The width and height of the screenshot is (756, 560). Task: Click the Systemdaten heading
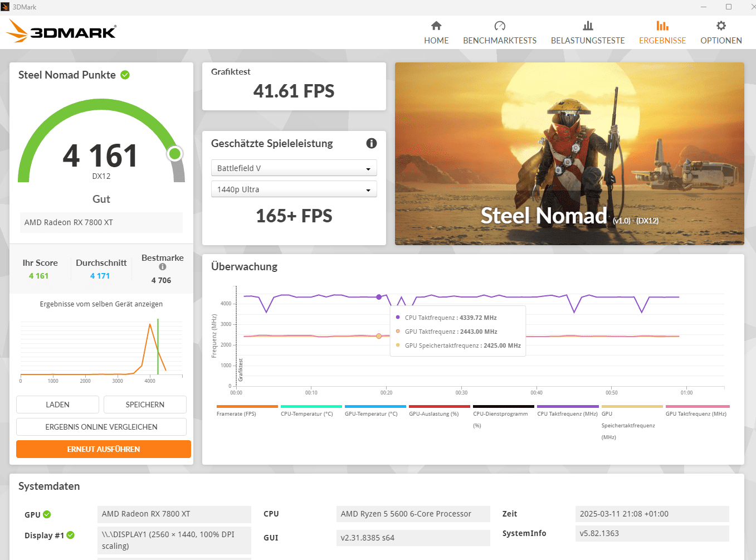49,486
